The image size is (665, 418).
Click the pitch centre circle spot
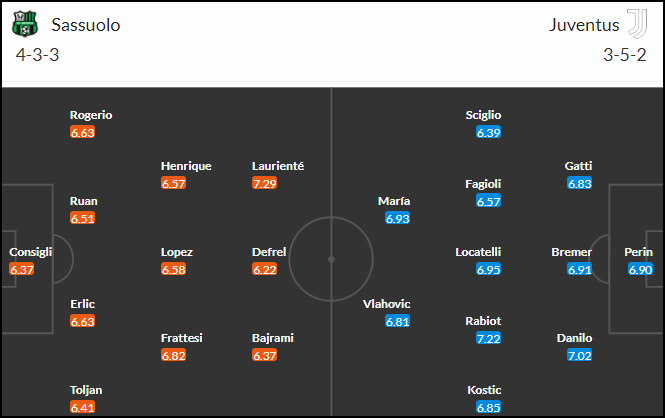click(332, 259)
